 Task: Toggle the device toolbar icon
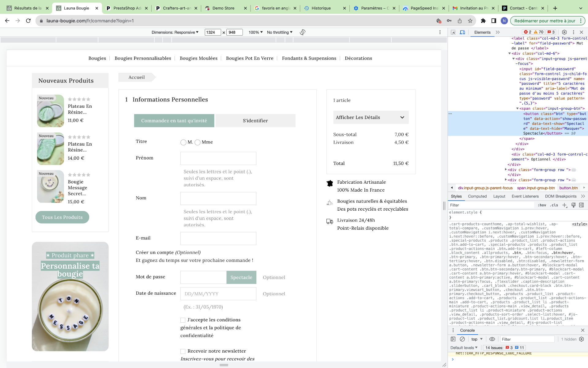[462, 32]
